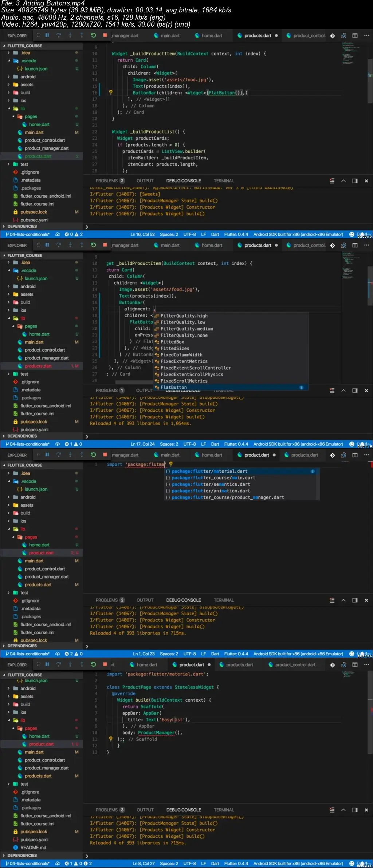Open README.md in the bottom frame's explorer
Image resolution: width=373 pixels, height=868 pixels.
click(33, 848)
